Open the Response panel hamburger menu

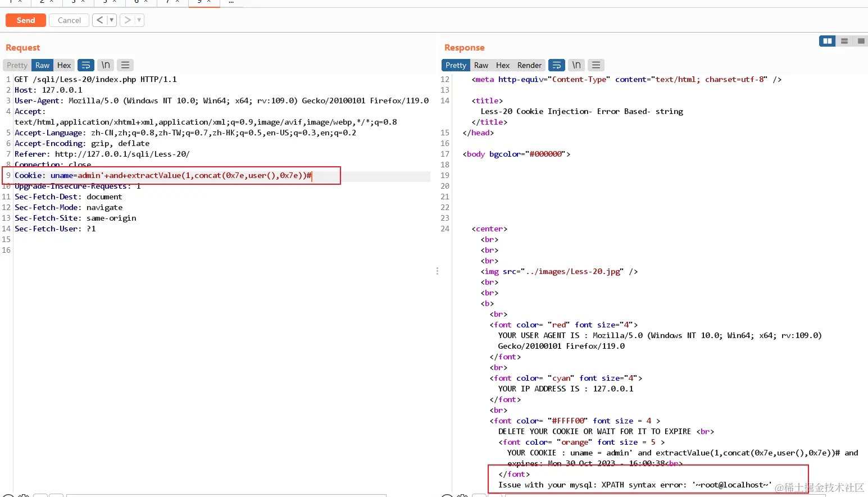596,65
